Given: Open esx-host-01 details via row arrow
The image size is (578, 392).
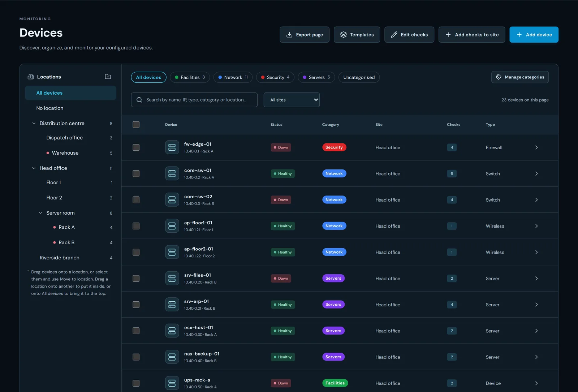Looking at the screenshot, I should click(x=536, y=331).
